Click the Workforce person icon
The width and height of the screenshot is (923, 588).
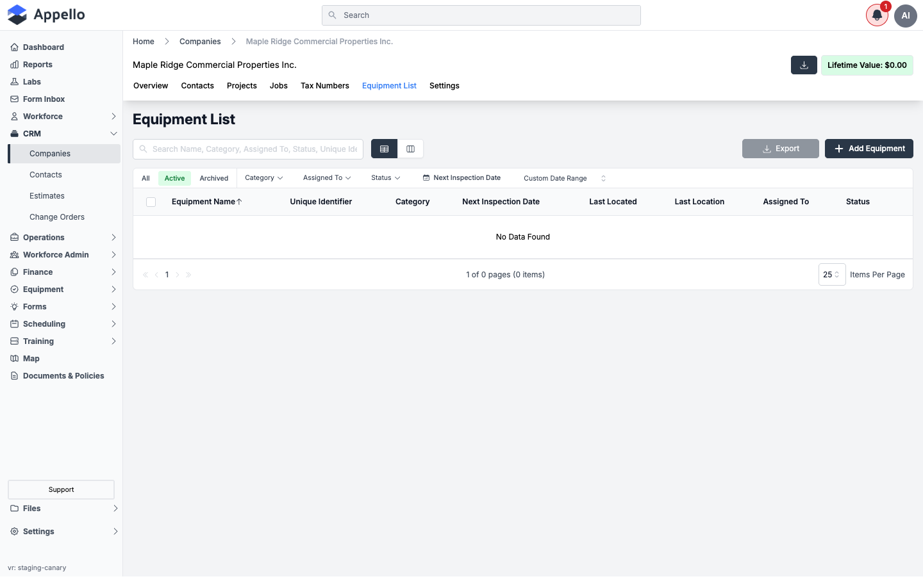(14, 117)
